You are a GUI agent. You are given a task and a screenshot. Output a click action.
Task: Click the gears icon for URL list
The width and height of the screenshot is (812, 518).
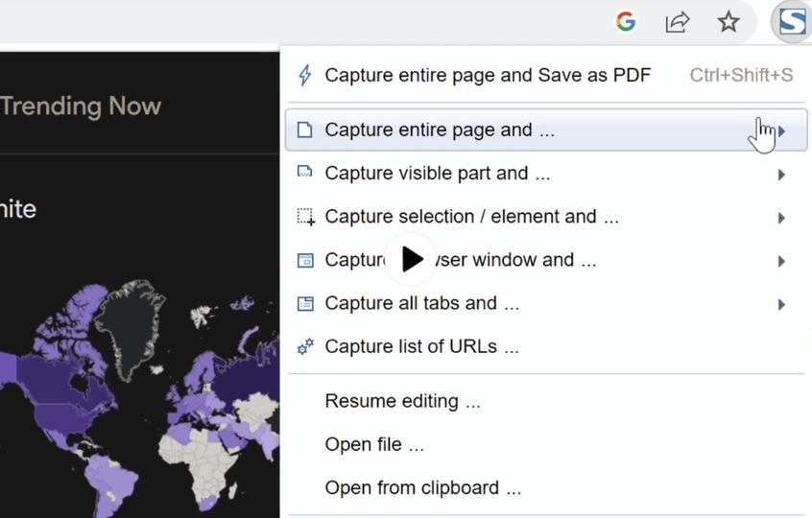[305, 347]
